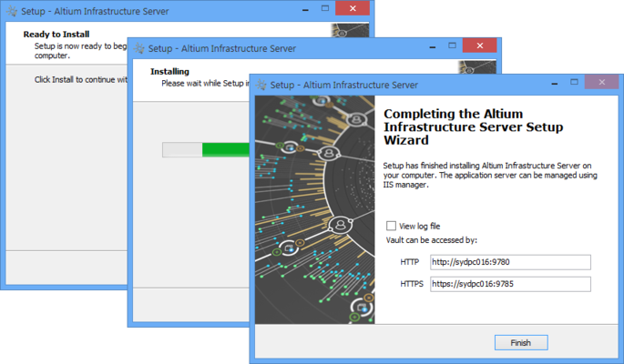624x364 pixels.
Task: Close the Completing wizard window
Action: pos(600,84)
